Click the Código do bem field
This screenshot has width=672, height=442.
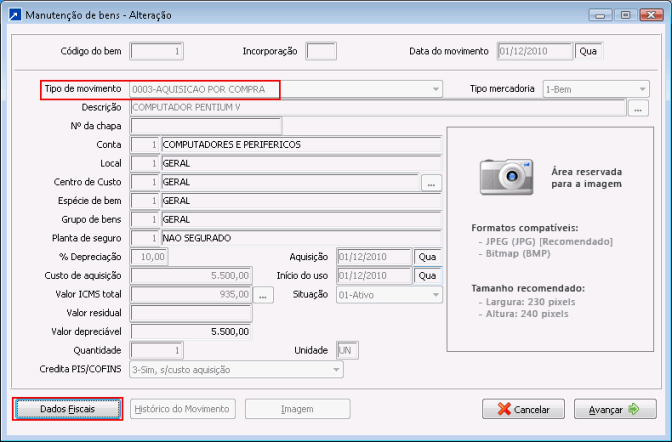tap(156, 51)
